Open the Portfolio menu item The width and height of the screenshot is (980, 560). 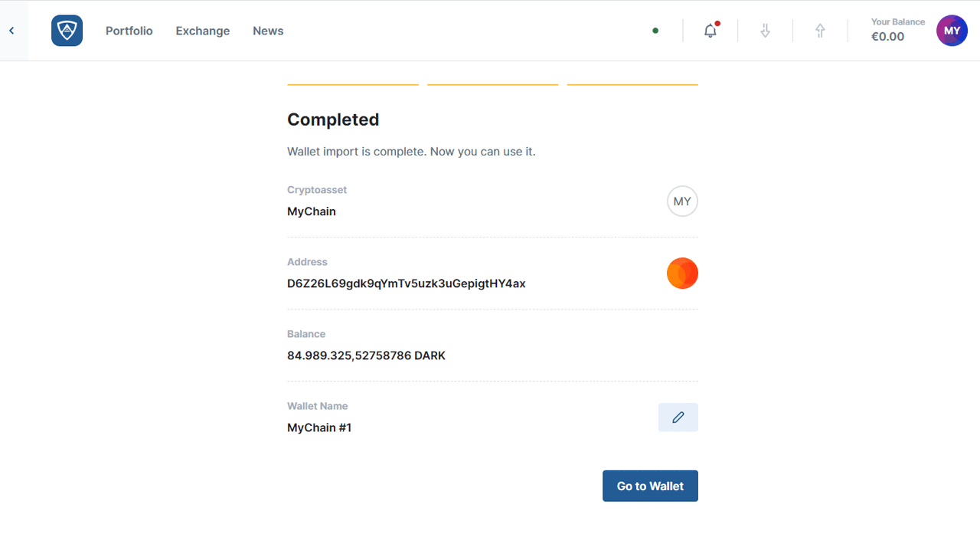(129, 31)
